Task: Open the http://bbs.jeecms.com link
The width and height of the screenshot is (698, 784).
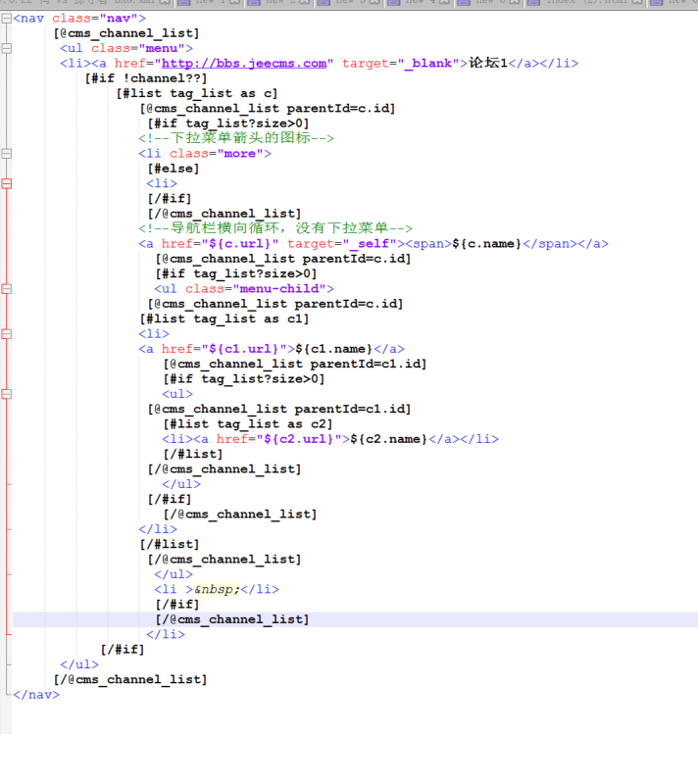Action: [244, 64]
